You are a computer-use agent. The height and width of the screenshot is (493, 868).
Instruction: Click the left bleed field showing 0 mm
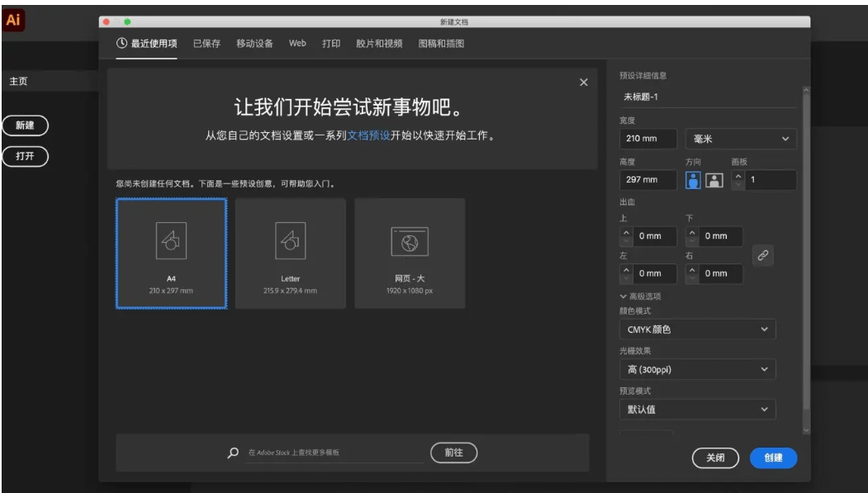click(654, 273)
